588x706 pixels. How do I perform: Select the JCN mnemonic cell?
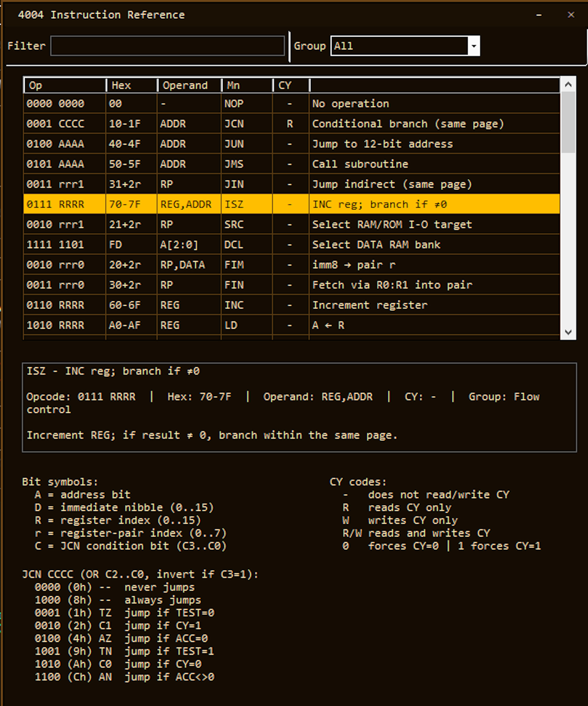[247, 124]
